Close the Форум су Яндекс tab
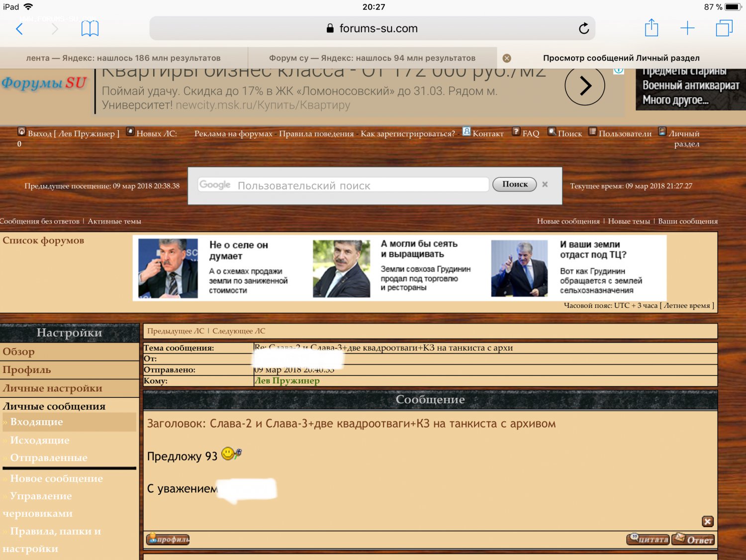 coord(507,58)
